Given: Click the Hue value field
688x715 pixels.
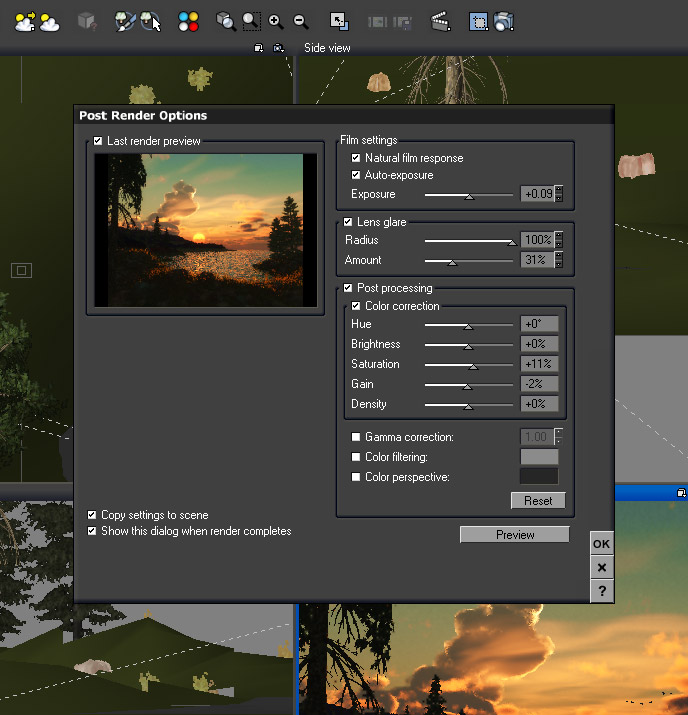Looking at the screenshot, I should [x=539, y=324].
